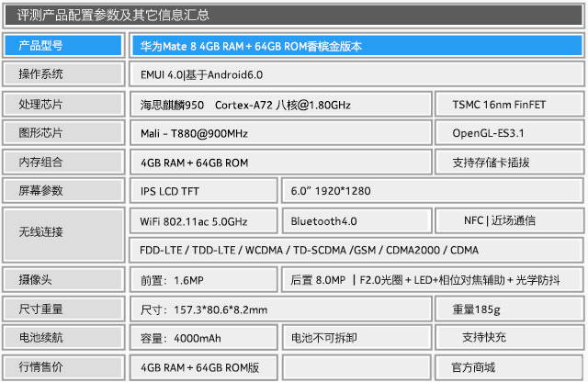Select the 电池续航 label cell
Screen dimensions: 588x382
pos(63,337)
